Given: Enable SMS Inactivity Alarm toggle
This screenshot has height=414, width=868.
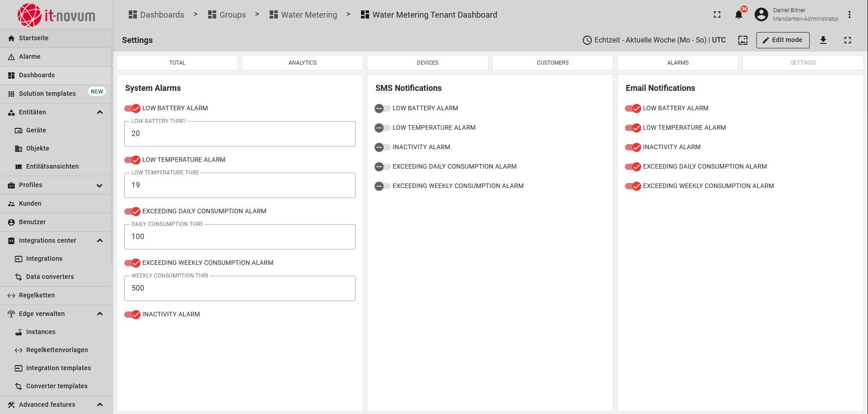Looking at the screenshot, I should tap(383, 147).
